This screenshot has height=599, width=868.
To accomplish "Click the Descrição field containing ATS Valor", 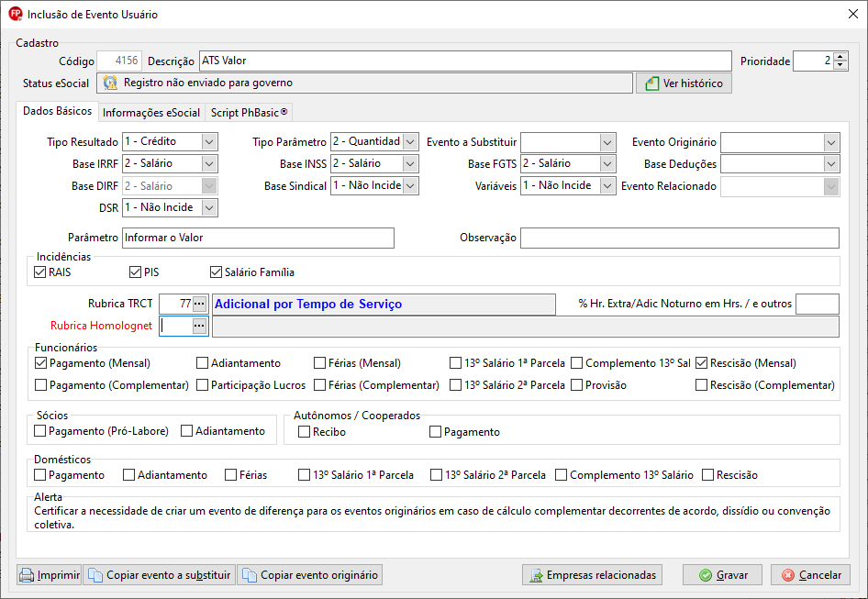I will point(465,61).
